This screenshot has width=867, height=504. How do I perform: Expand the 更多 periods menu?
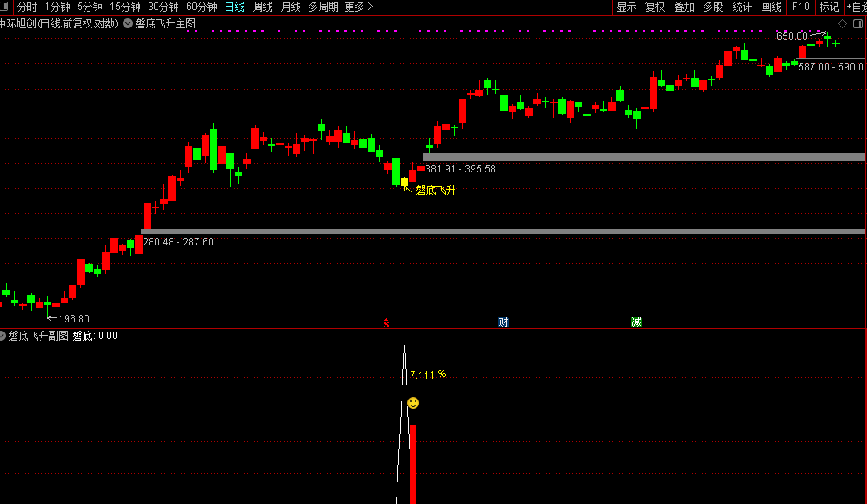tap(359, 7)
